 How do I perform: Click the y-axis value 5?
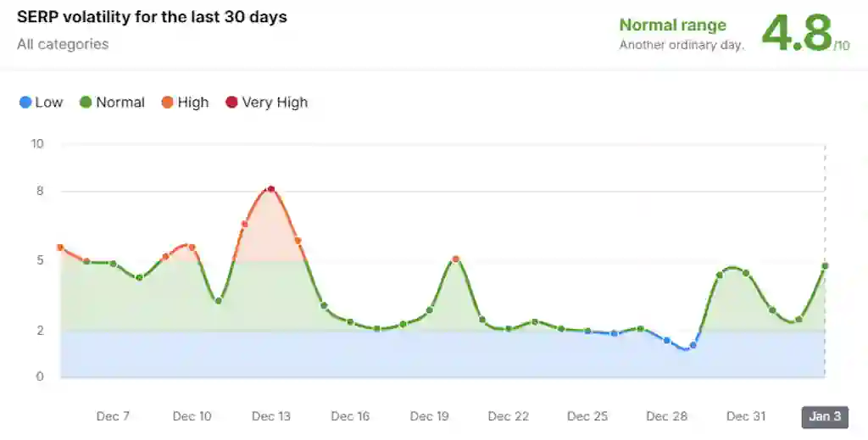[x=40, y=260]
